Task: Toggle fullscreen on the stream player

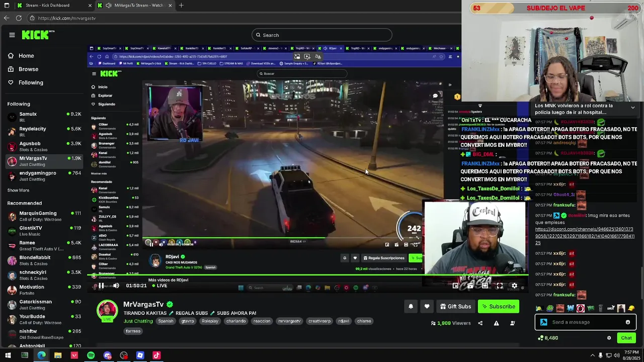Action: click(500, 286)
